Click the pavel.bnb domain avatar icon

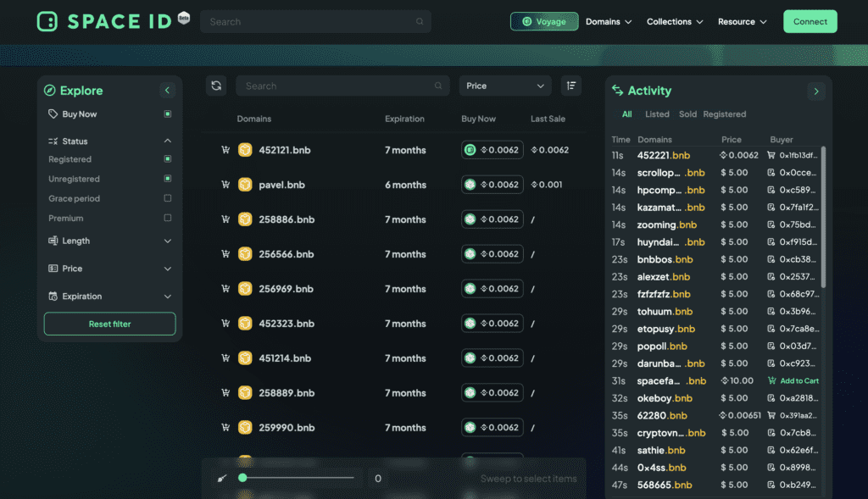click(245, 185)
